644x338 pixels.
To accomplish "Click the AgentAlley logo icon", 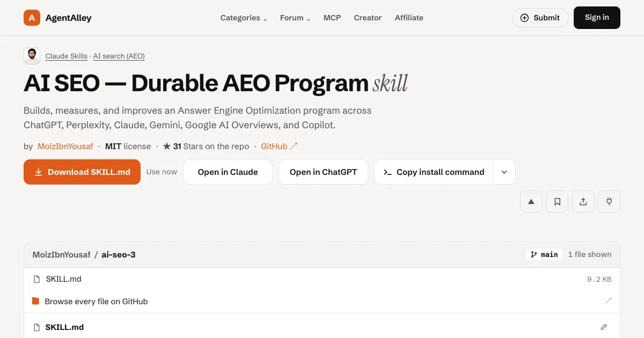I will click(32, 18).
